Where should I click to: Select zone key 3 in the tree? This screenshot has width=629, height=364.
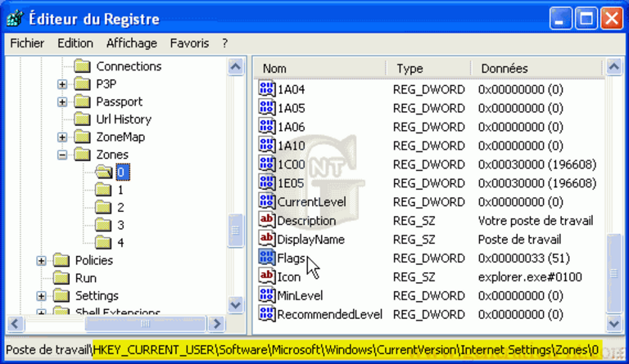(120, 225)
